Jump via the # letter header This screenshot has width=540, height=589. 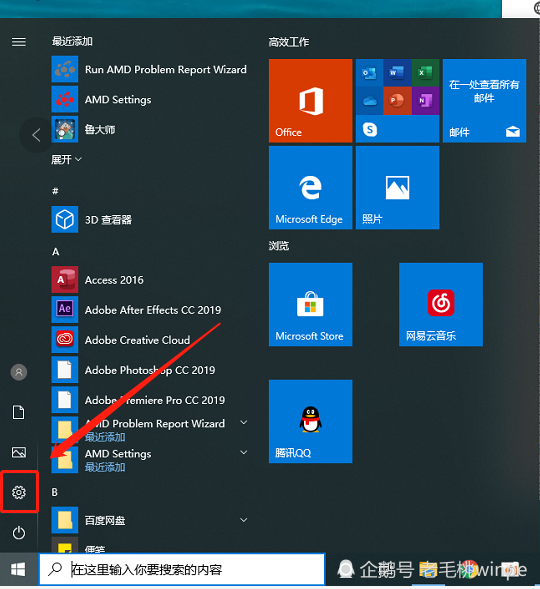tap(55, 191)
